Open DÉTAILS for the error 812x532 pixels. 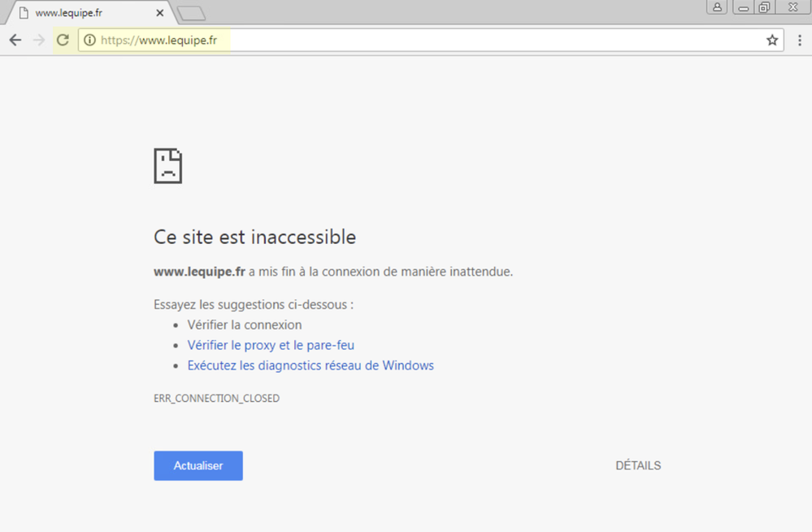tap(638, 465)
